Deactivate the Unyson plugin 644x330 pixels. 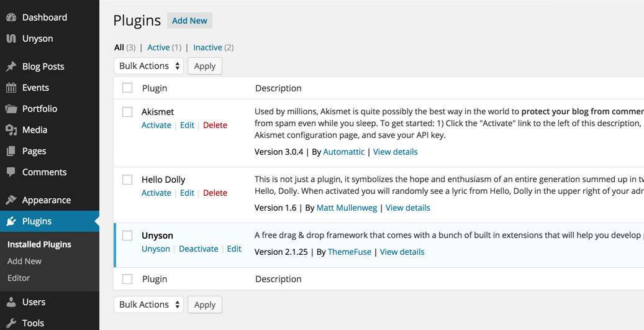pyautogui.click(x=199, y=249)
